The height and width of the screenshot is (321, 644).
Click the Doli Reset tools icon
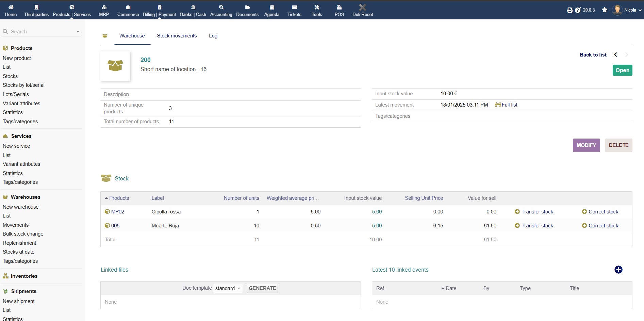(x=362, y=7)
